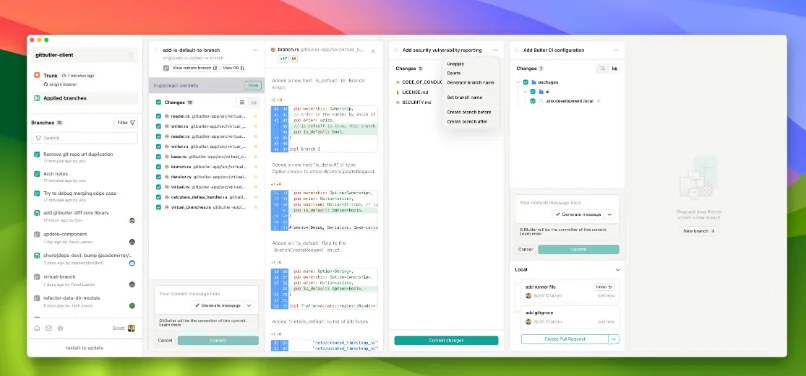
Task: Focus the branches Search input field
Action: (84, 138)
